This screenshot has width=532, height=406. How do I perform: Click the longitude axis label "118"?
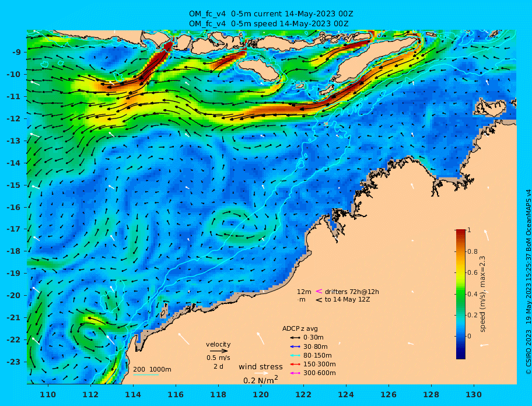pyautogui.click(x=219, y=394)
